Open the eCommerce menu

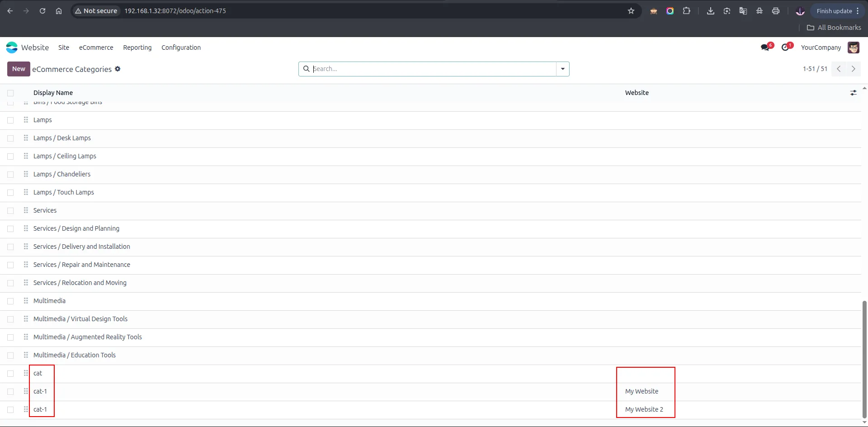(96, 47)
